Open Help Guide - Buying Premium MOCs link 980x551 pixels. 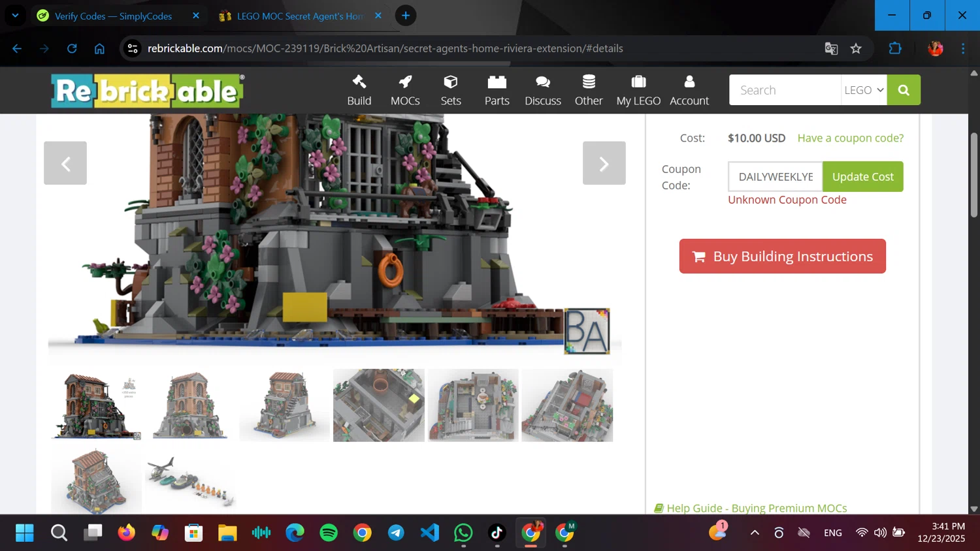pyautogui.click(x=751, y=508)
